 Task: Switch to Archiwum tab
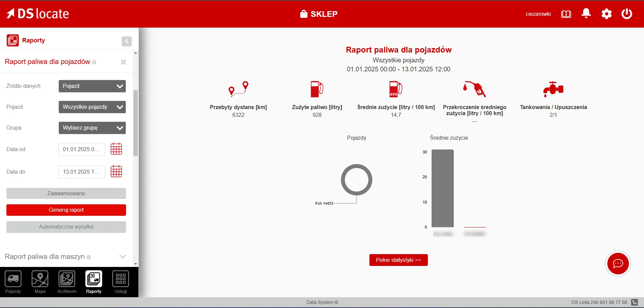click(67, 282)
